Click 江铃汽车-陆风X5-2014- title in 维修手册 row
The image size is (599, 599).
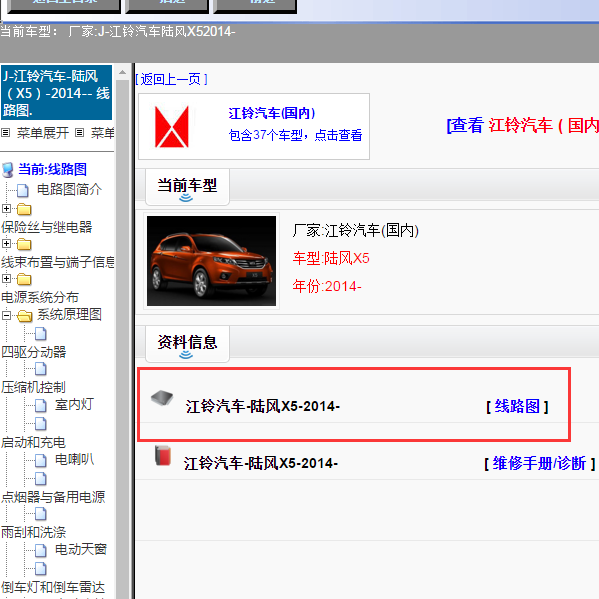(x=261, y=463)
